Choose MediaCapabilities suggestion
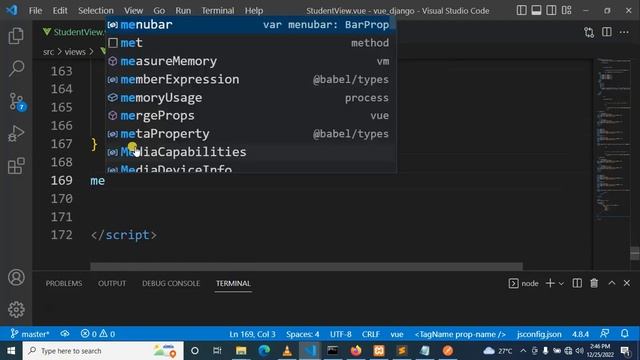The height and width of the screenshot is (360, 640). (251, 152)
